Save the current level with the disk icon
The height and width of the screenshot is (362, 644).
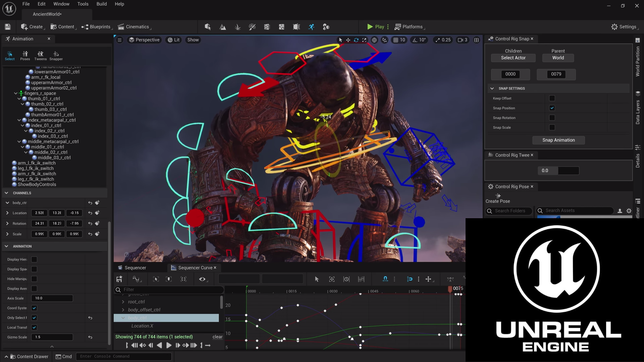[x=8, y=27]
